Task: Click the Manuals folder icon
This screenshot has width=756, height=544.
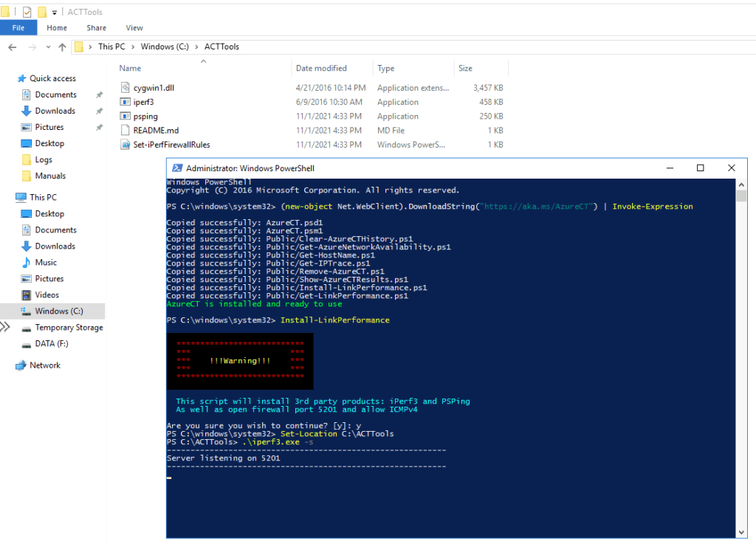Action: (27, 176)
